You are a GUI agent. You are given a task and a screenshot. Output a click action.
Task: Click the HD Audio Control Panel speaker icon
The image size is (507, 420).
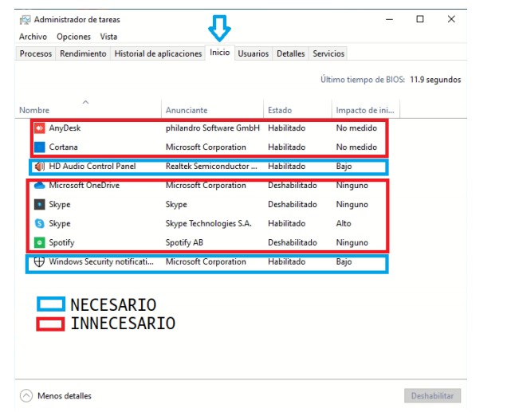tap(39, 167)
